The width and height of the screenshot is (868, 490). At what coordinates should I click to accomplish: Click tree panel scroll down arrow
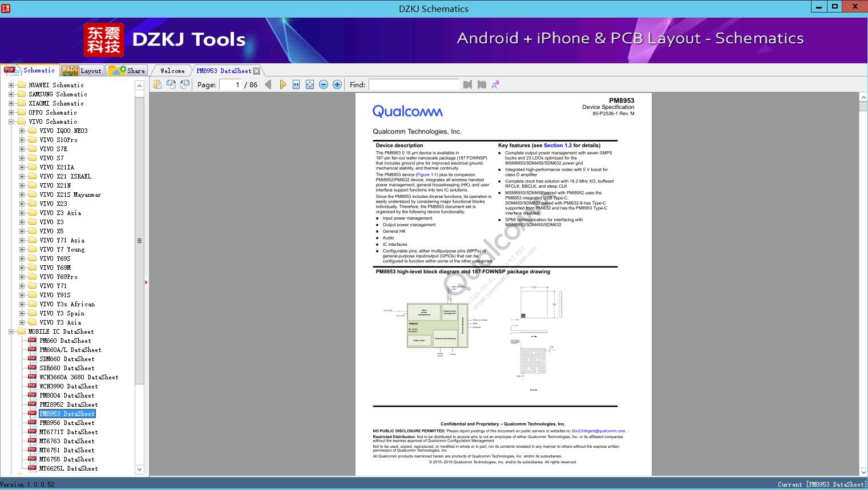[139, 469]
